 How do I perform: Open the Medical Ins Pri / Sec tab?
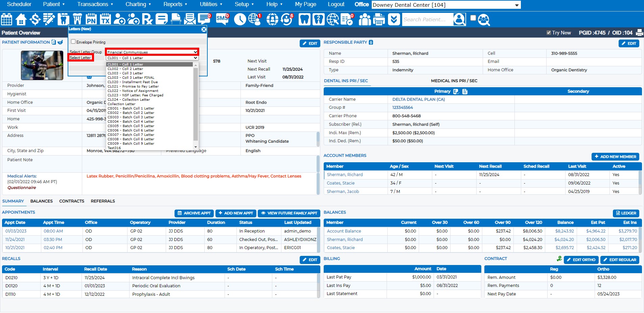454,81
